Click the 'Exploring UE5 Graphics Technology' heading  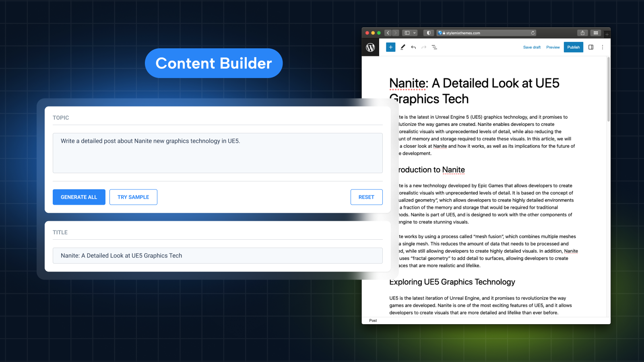tap(452, 282)
